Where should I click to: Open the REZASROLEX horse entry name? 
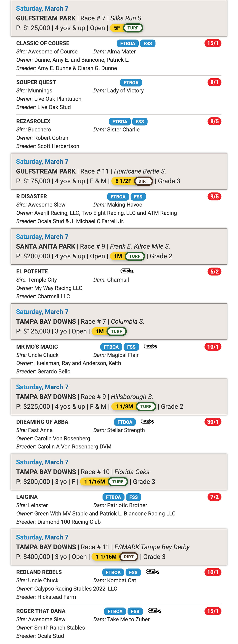coord(33,121)
